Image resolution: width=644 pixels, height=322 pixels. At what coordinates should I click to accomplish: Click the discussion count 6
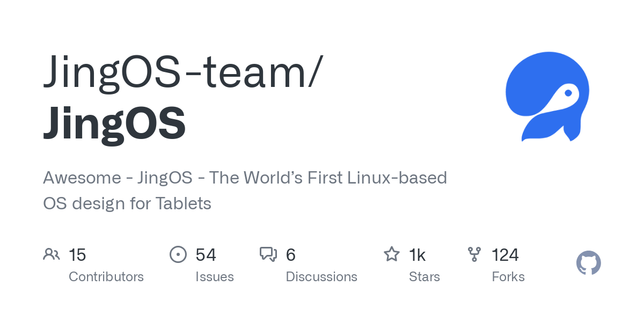point(291,255)
